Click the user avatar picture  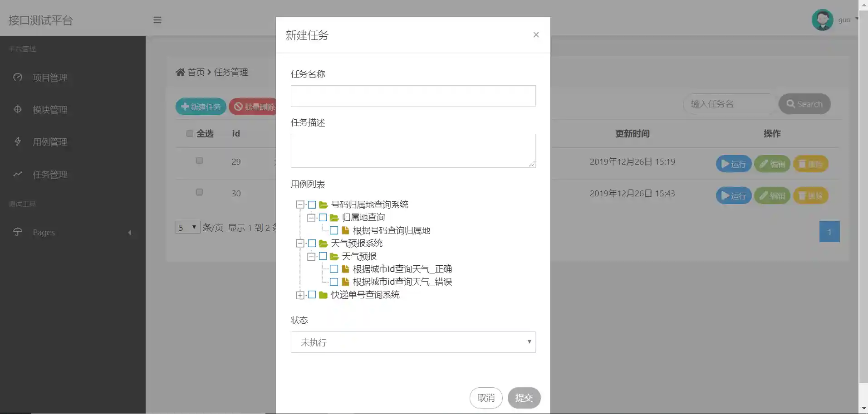coord(822,20)
